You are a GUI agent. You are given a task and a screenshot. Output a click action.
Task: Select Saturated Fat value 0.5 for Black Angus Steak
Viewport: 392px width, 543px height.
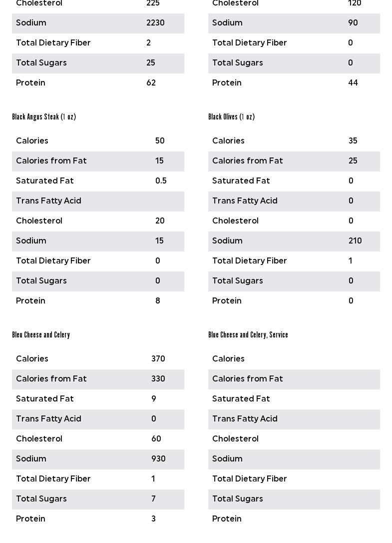tap(161, 181)
